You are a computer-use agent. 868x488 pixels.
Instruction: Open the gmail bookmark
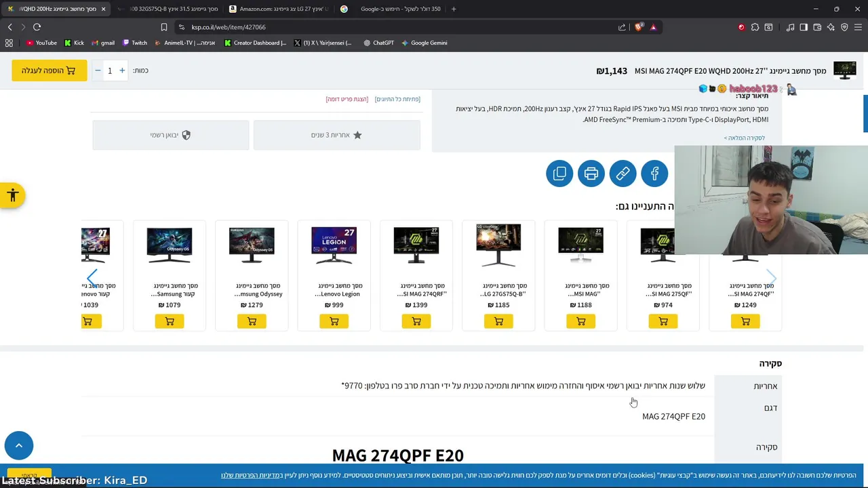coord(103,43)
